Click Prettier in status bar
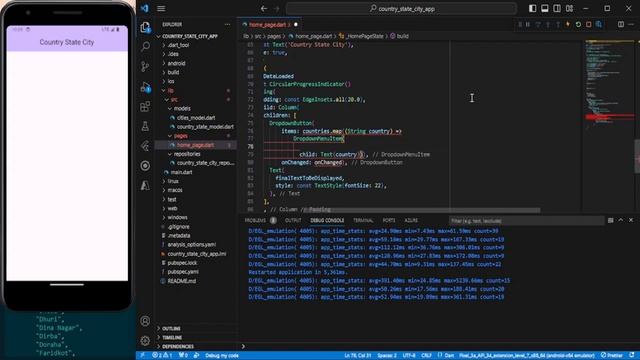 (x=611, y=356)
